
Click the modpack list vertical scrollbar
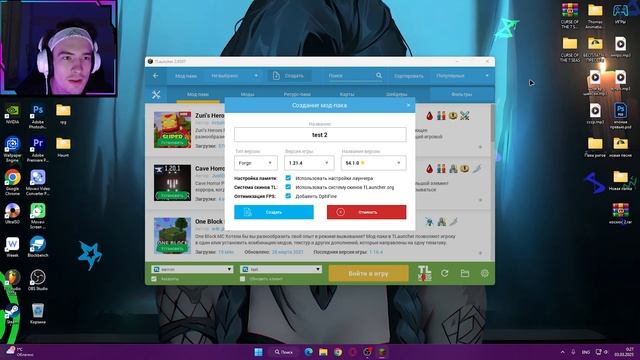tap(493, 122)
